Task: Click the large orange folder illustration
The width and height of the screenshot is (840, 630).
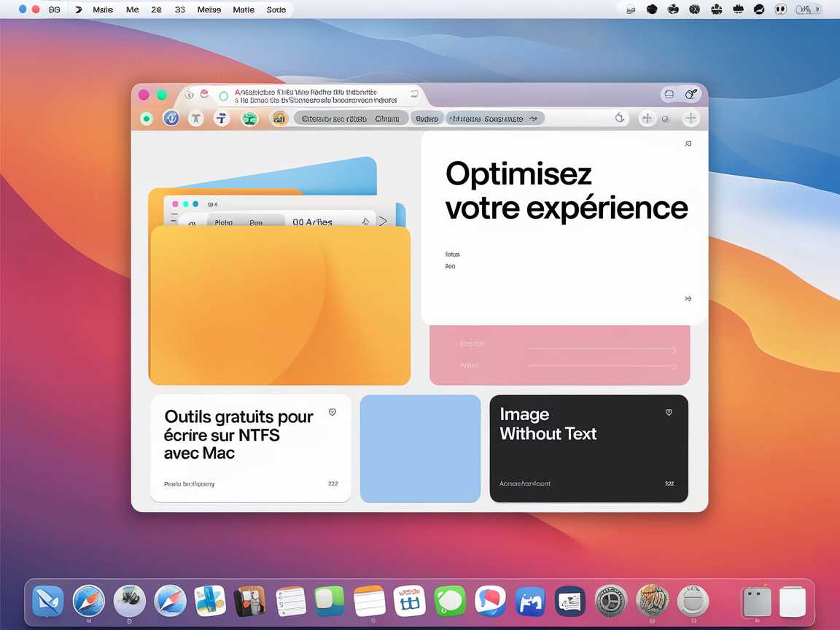Action: tap(280, 305)
